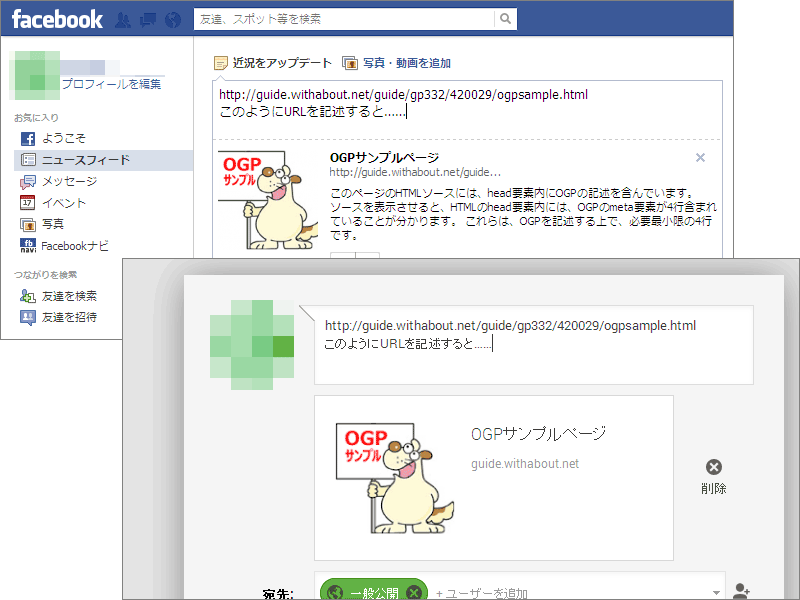Click the facebook logo in the header
The image size is (800, 600).
57,19
